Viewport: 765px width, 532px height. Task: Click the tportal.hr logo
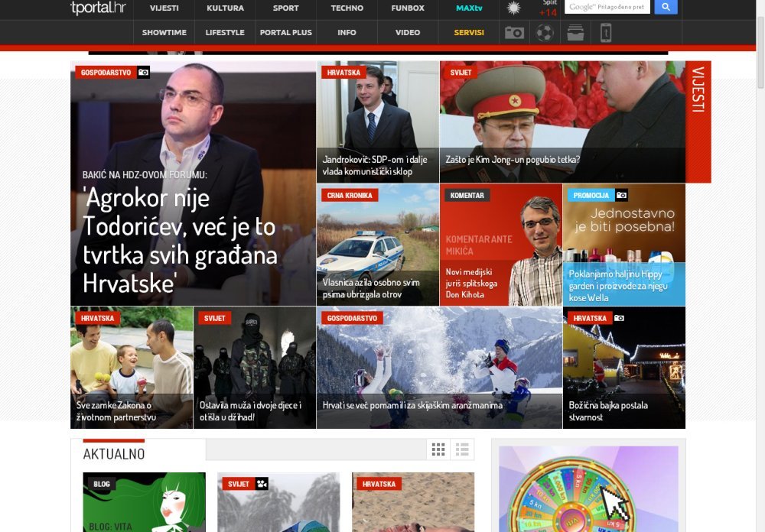(x=98, y=8)
